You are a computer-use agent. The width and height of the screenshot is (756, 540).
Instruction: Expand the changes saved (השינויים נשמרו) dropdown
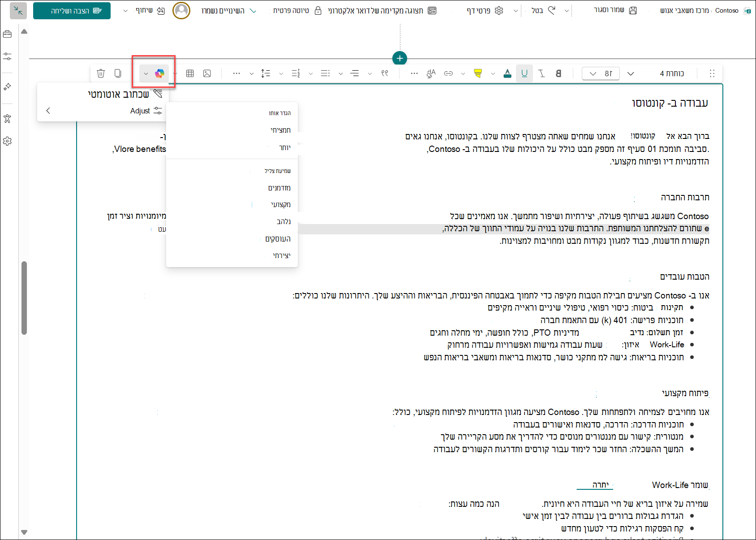253,11
